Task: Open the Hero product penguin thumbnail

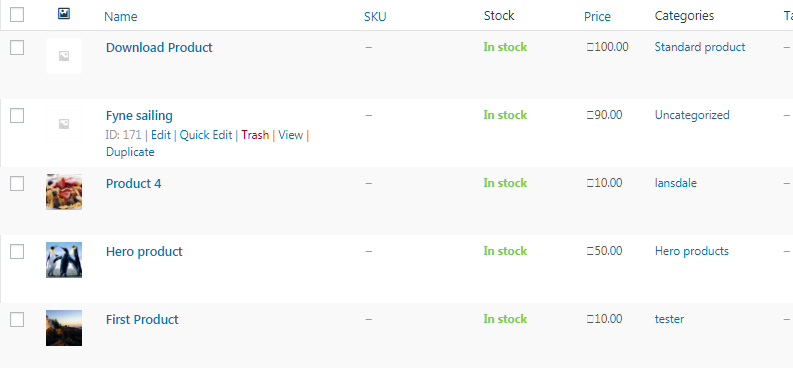Action: pyautogui.click(x=64, y=260)
